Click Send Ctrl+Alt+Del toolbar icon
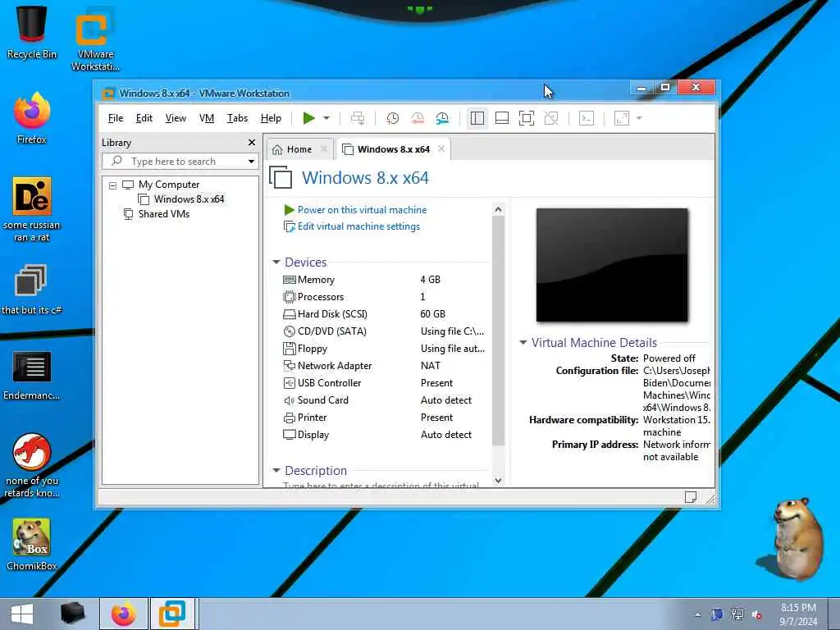 pos(358,118)
